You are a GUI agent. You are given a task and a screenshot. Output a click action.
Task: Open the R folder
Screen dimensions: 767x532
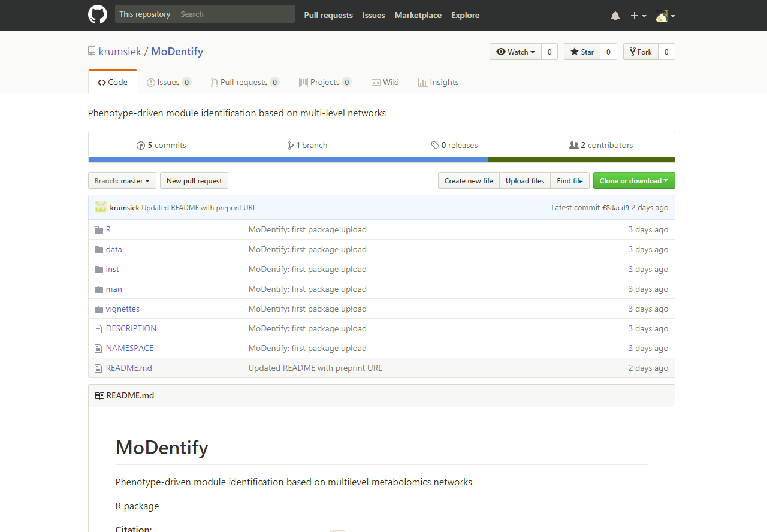click(x=108, y=229)
